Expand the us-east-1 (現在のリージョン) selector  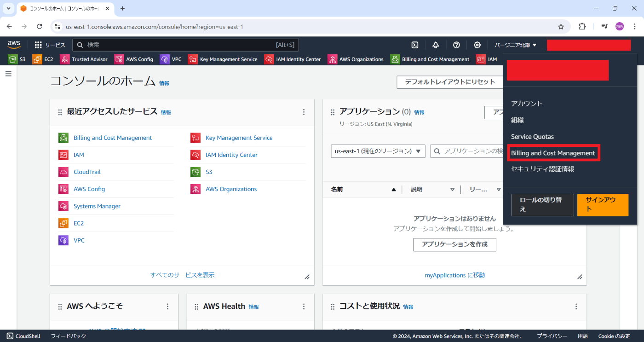pos(378,151)
